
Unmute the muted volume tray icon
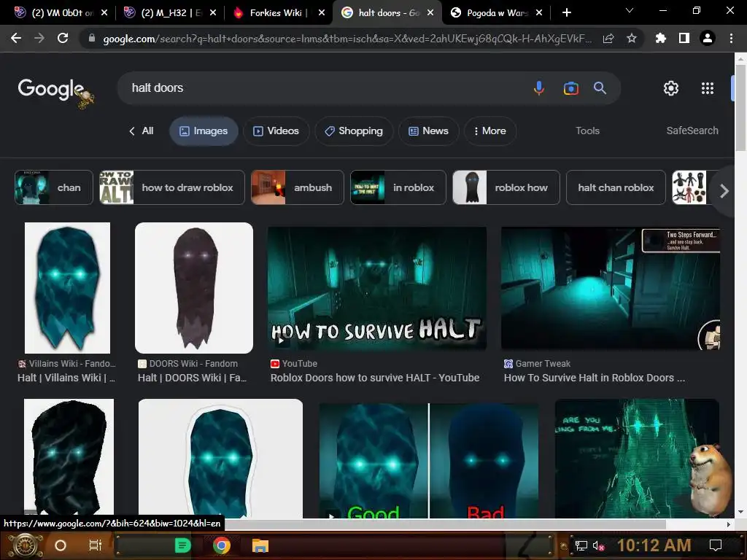pos(598,545)
